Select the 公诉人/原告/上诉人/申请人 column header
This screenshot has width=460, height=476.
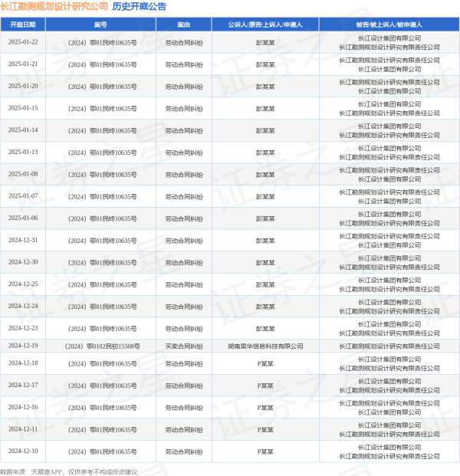tap(265, 25)
